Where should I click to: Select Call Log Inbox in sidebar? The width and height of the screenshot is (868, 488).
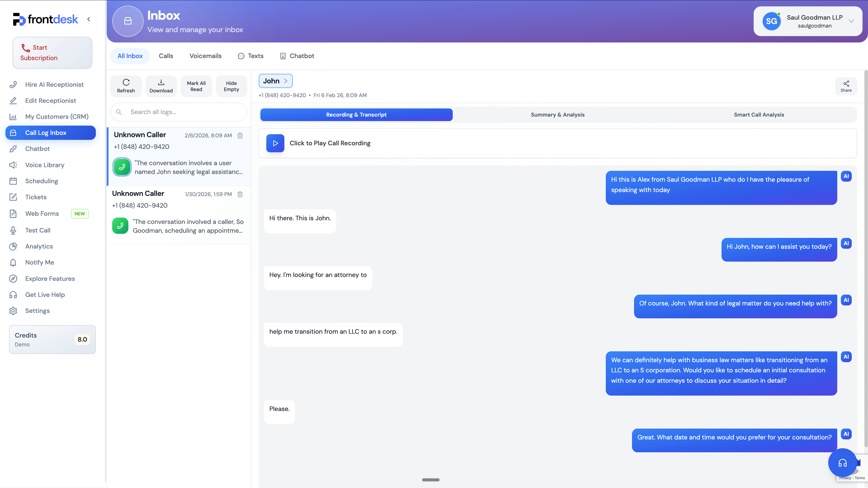point(51,133)
